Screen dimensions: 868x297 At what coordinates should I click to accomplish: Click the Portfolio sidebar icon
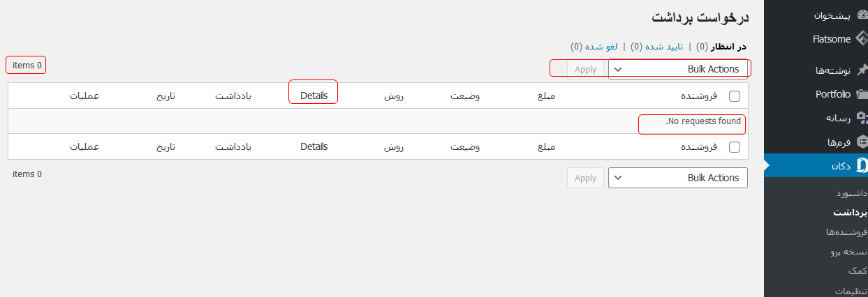862,94
